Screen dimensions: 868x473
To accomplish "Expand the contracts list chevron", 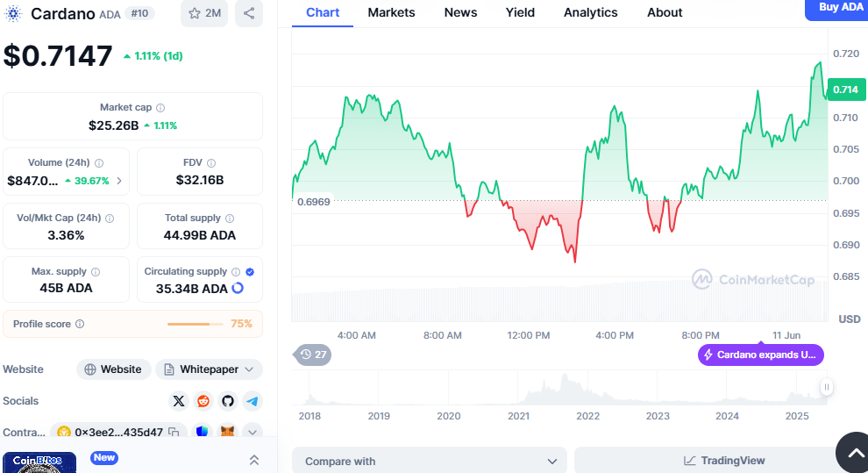I will (253, 432).
